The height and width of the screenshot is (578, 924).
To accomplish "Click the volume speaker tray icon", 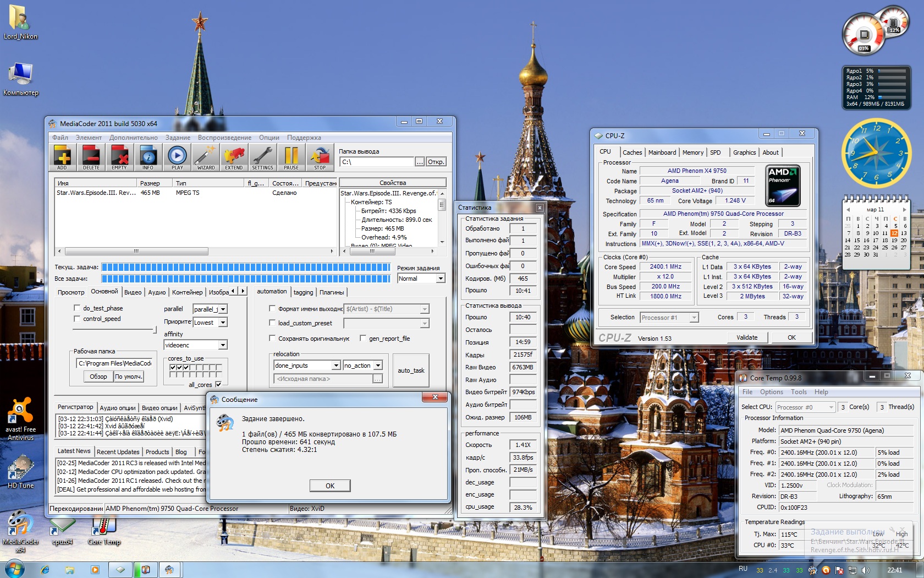I will click(865, 570).
